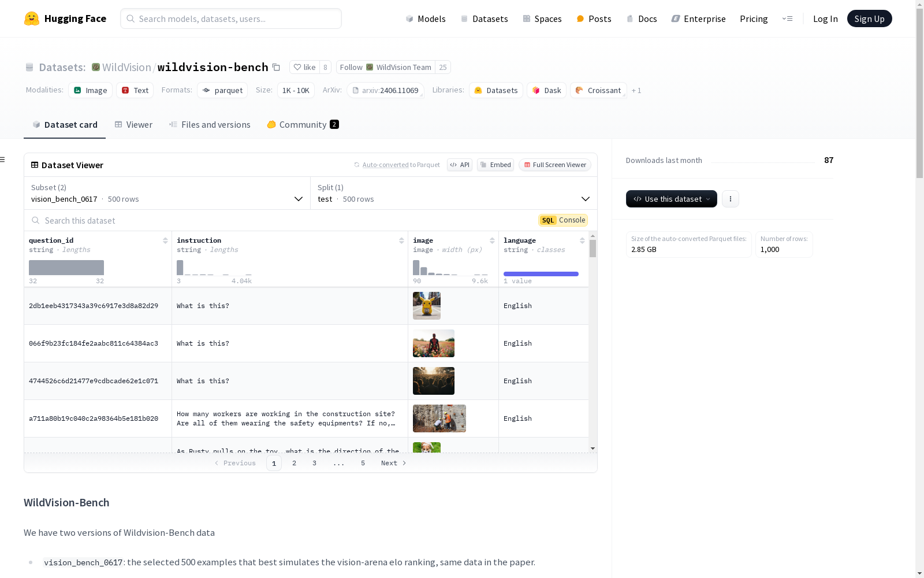Filter by Image modality tag
This screenshot has width=924, height=578.
click(91, 90)
